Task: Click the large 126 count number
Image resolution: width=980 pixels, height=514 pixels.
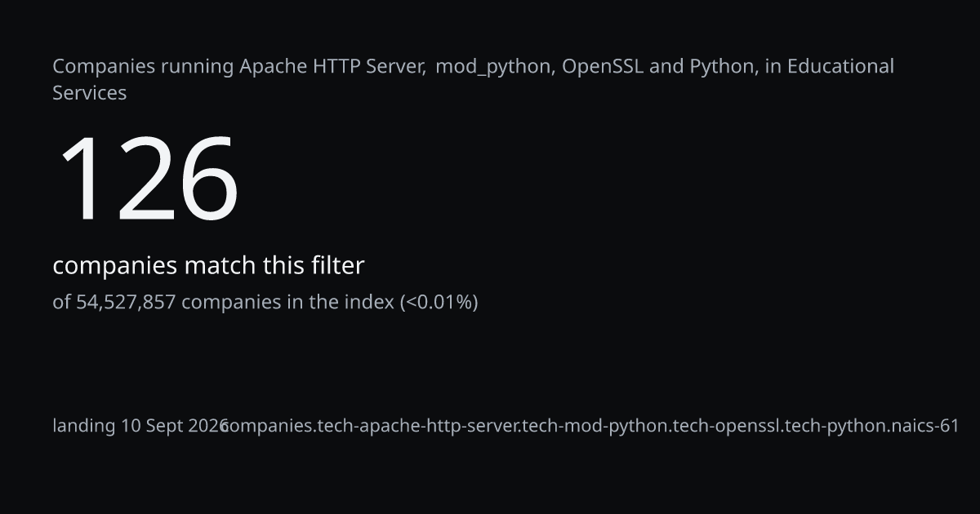Action: pyautogui.click(x=148, y=179)
